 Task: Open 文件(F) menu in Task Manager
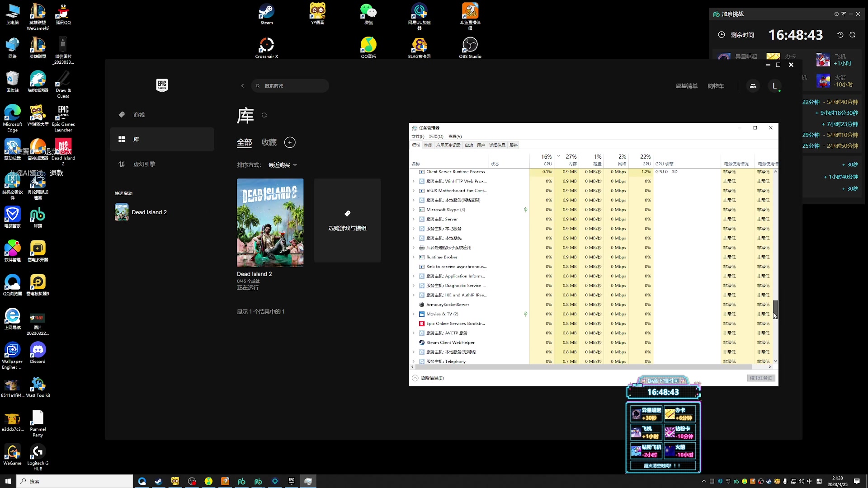click(418, 136)
